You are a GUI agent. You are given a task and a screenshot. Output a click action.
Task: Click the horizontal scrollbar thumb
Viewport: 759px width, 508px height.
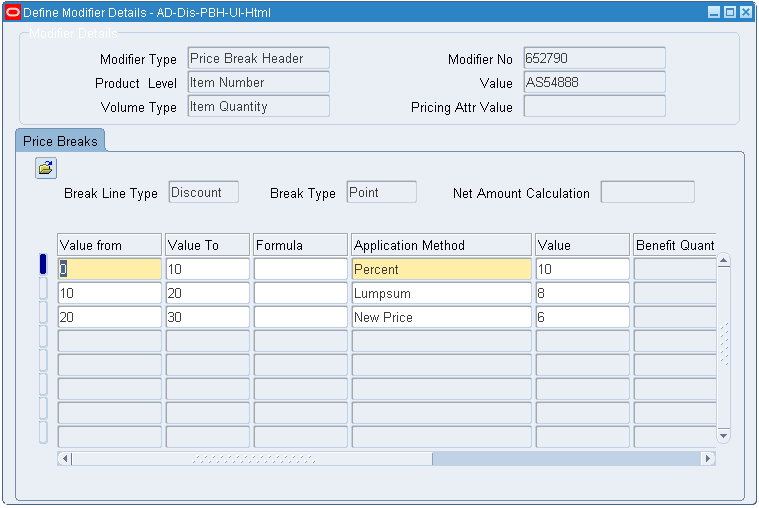coord(252,458)
